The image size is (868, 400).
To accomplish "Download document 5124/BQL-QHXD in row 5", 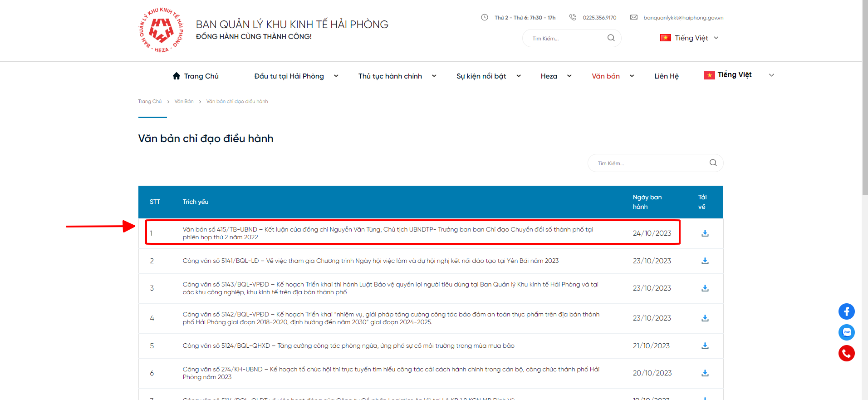I will [705, 346].
